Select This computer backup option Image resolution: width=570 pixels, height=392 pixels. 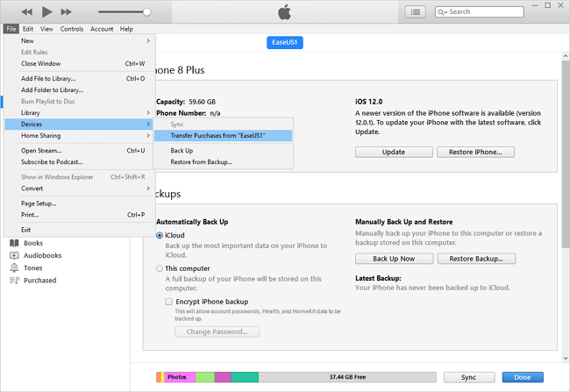pos(160,268)
